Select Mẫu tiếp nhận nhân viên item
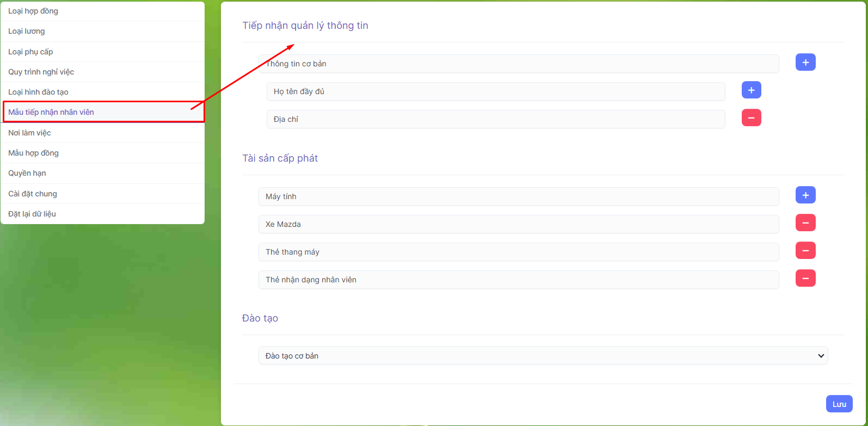The height and width of the screenshot is (426, 868). tap(51, 112)
